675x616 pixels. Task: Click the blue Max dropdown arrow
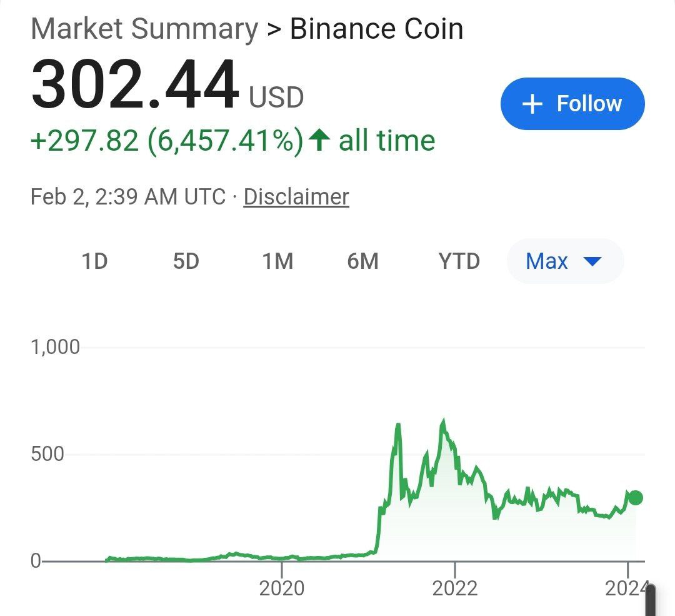tap(592, 261)
